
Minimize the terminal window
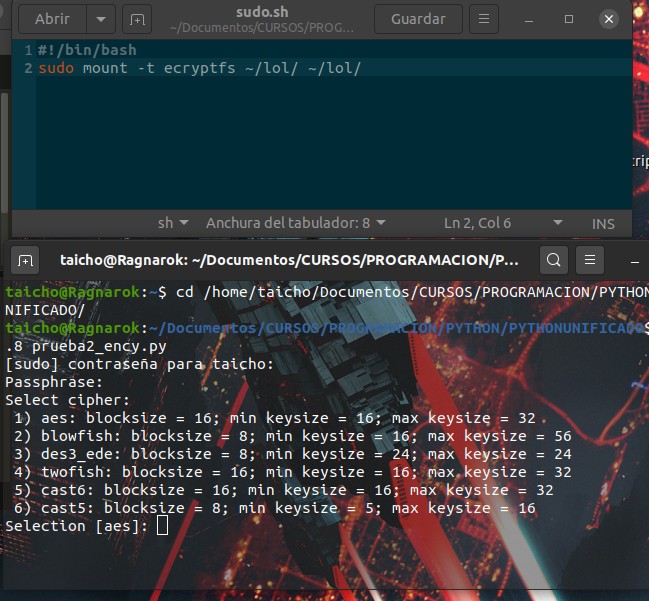coord(635,262)
